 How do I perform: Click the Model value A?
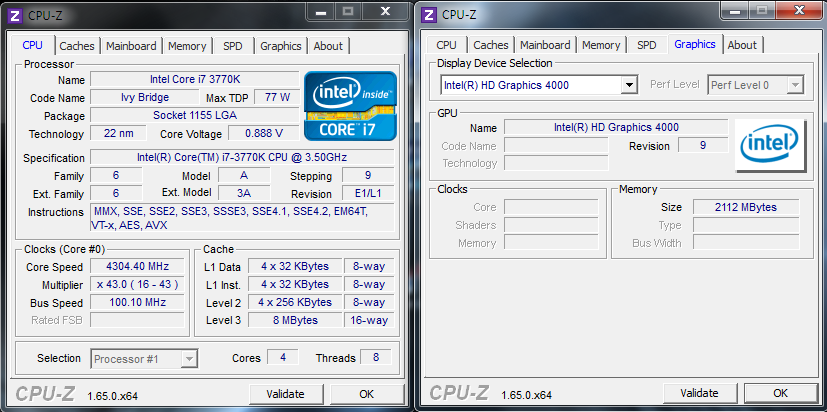[x=244, y=175]
